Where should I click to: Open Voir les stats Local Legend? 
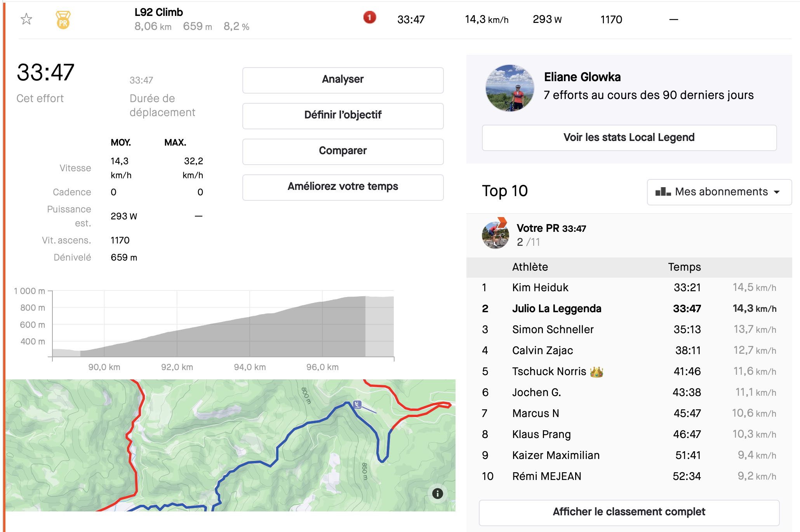629,137
